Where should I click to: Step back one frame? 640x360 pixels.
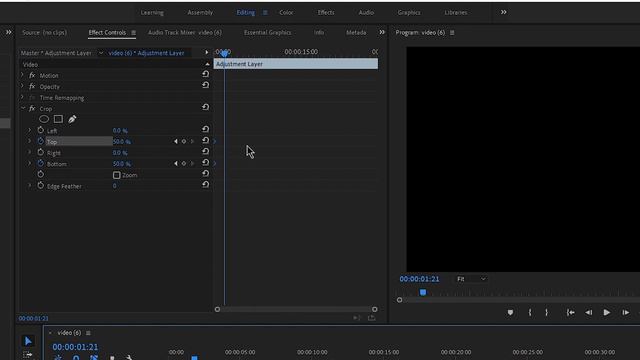coord(589,313)
